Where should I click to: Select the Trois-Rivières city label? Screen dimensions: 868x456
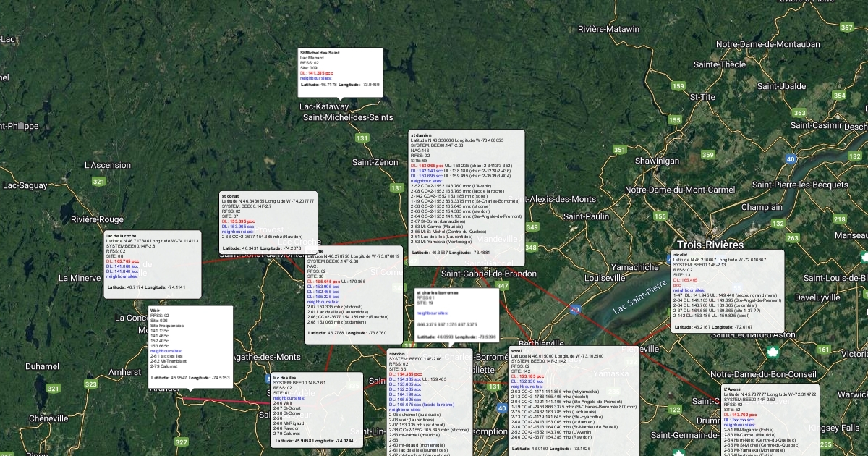click(710, 245)
